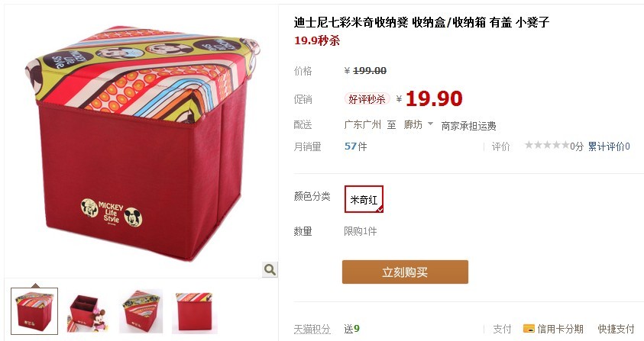Click the product title 迪士尼七彩米奇收纳凳

[x=351, y=22]
